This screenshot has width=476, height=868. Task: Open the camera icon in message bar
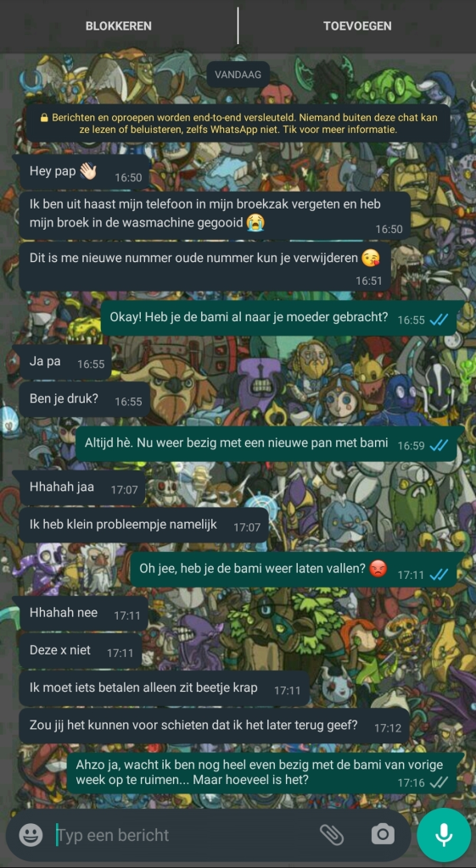coord(383,835)
